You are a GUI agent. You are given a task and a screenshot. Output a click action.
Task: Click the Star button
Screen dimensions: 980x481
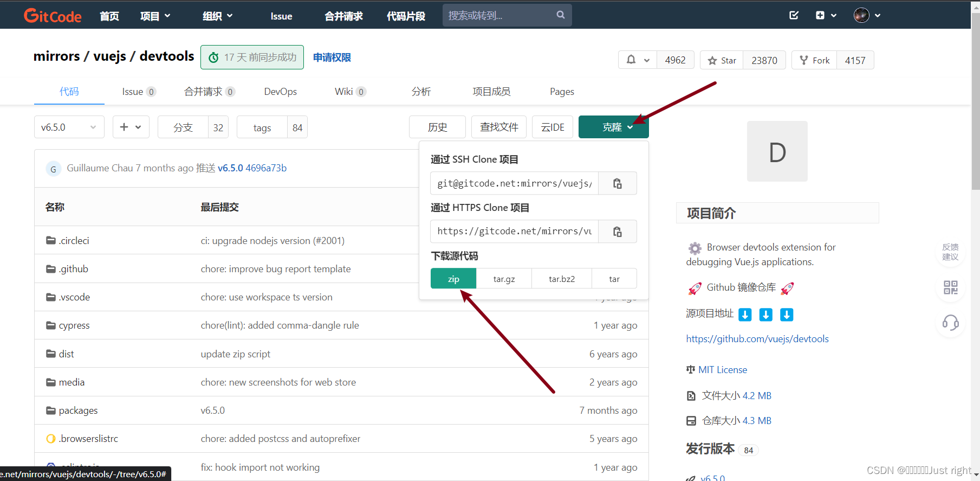(x=722, y=60)
